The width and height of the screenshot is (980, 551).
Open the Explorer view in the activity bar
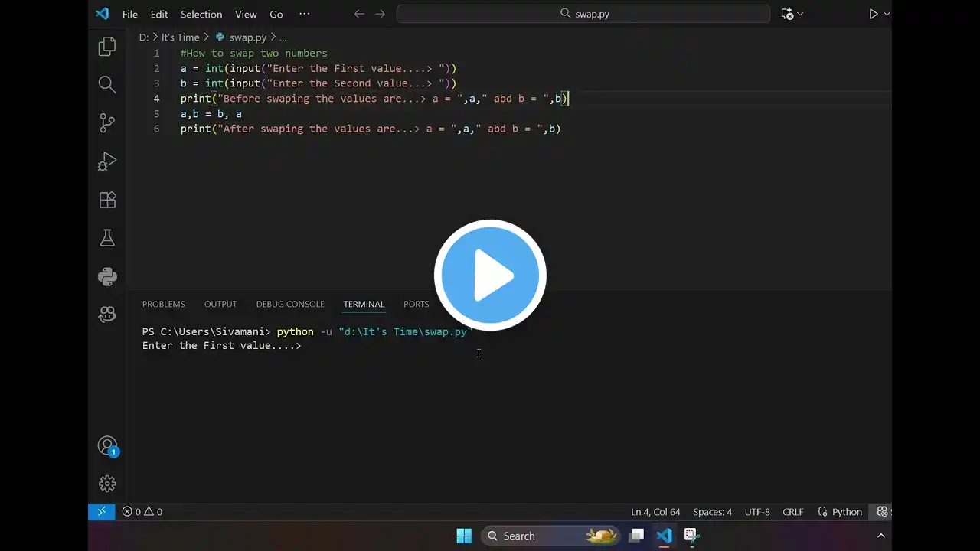pyautogui.click(x=107, y=47)
